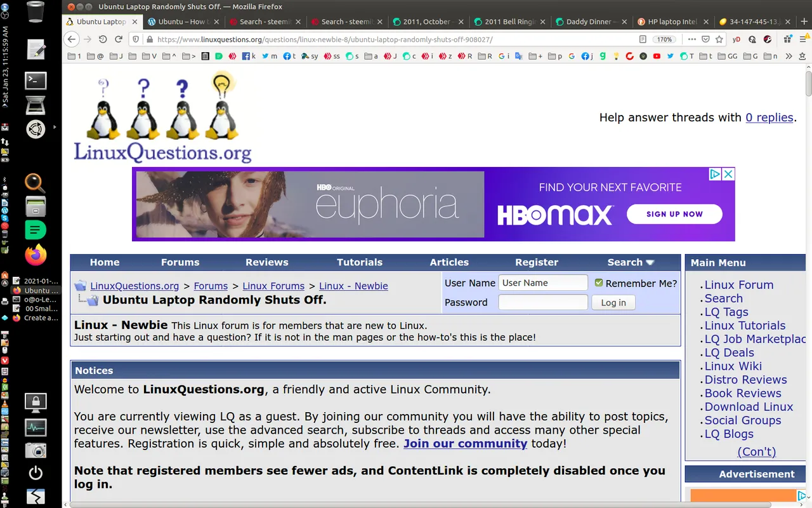This screenshot has width=812, height=508.
Task: Reset zoom via 170% indicator
Action: [664, 39]
